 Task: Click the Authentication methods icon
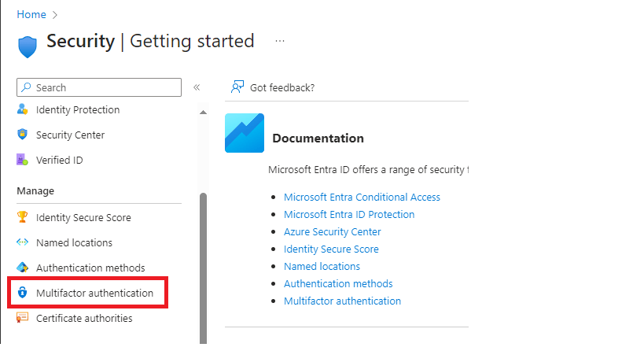pyautogui.click(x=22, y=268)
